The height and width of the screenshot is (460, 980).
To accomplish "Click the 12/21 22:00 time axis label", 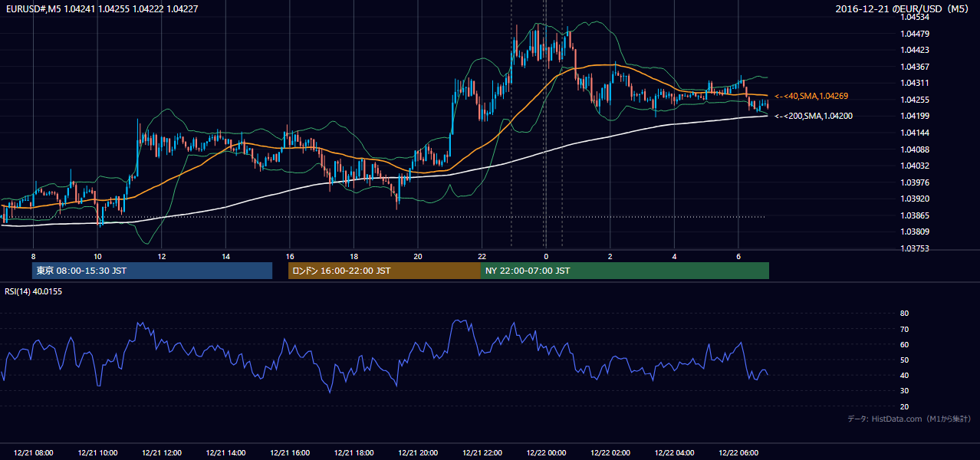I will pos(482,453).
